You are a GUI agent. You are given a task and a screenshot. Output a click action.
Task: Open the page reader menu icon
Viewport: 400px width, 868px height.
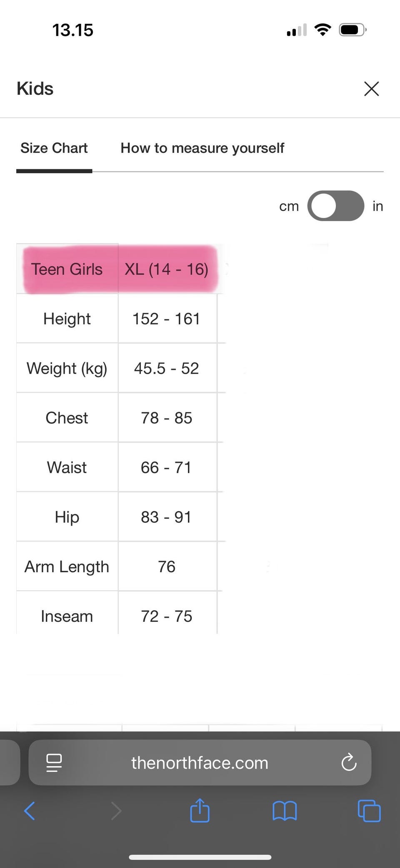click(x=54, y=763)
